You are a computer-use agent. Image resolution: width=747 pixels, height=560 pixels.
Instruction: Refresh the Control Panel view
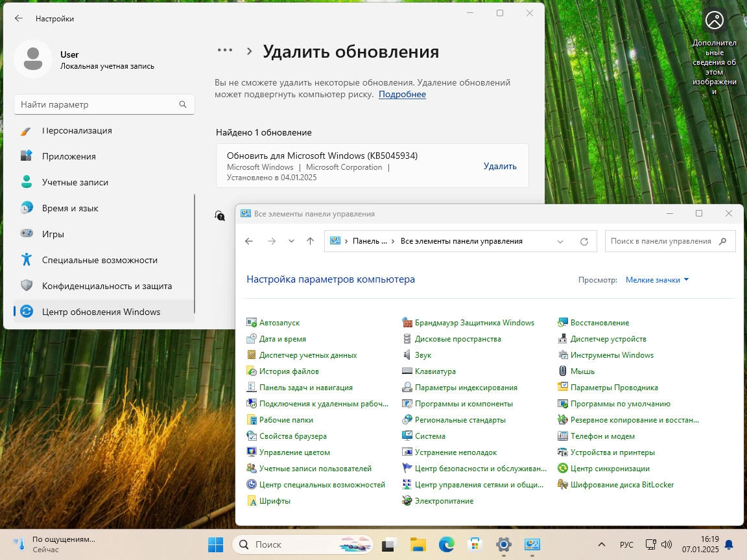click(x=584, y=241)
